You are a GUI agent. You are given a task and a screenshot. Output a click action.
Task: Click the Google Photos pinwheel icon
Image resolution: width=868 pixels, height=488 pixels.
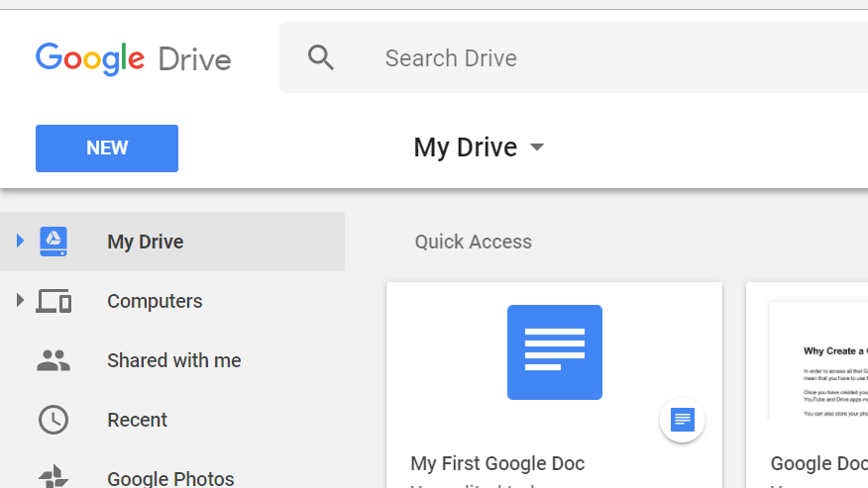(54, 477)
